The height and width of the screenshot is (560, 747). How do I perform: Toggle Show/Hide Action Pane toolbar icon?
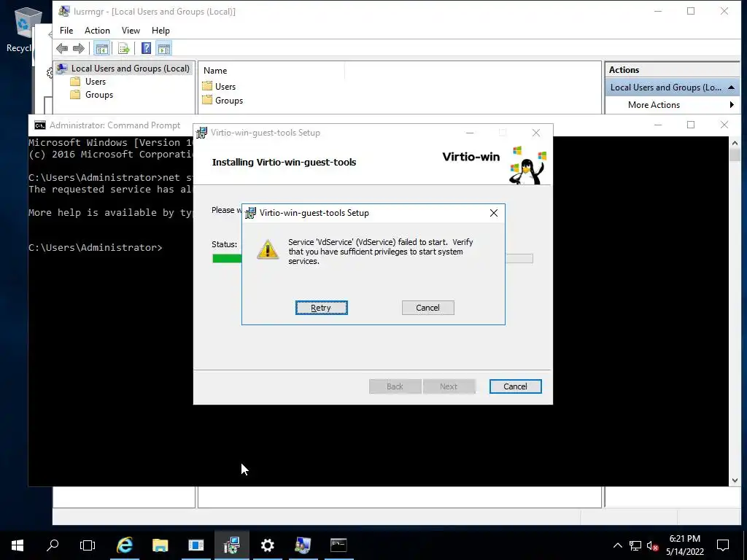[164, 48]
